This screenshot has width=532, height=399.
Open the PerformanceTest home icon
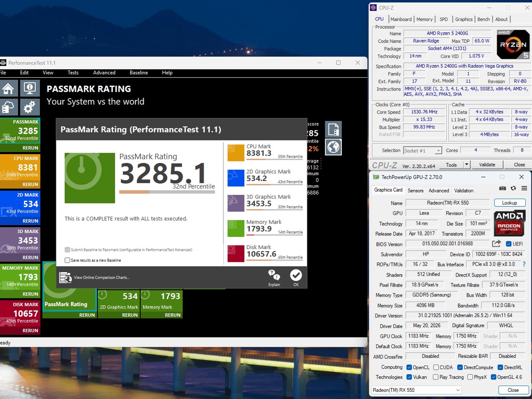[x=8, y=88]
